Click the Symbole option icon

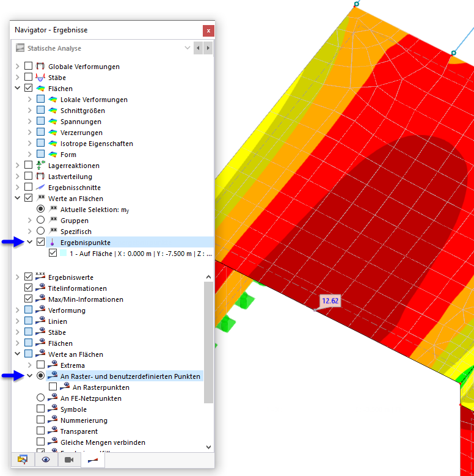pos(53,409)
